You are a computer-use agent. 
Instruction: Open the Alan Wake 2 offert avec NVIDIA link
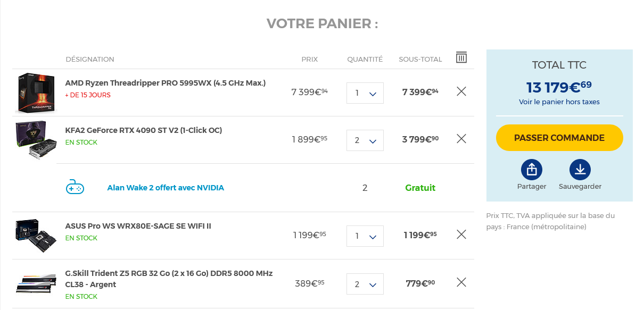click(166, 188)
